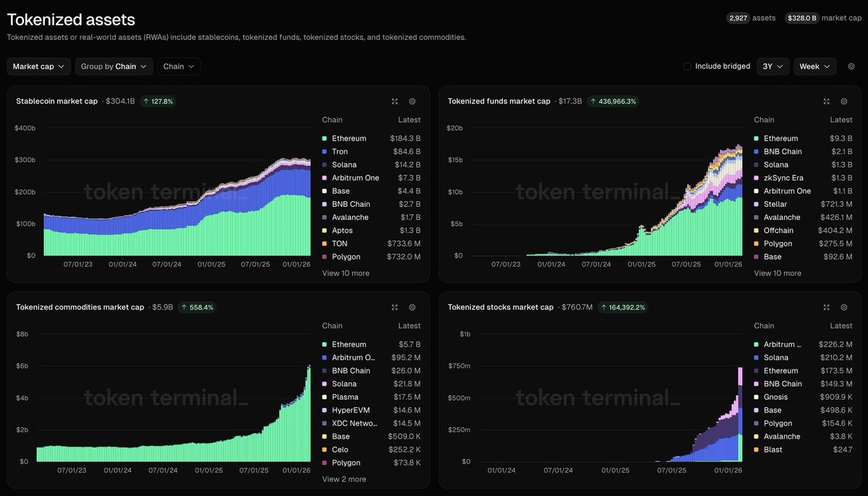Enable the Include bridged checkbox
This screenshot has width=868, height=496.
click(x=687, y=67)
